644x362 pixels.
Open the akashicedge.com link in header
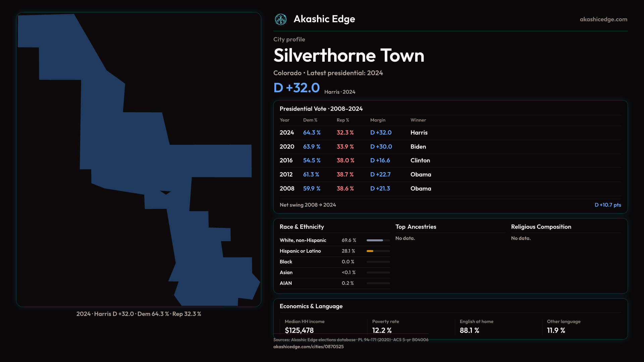pyautogui.click(x=603, y=19)
